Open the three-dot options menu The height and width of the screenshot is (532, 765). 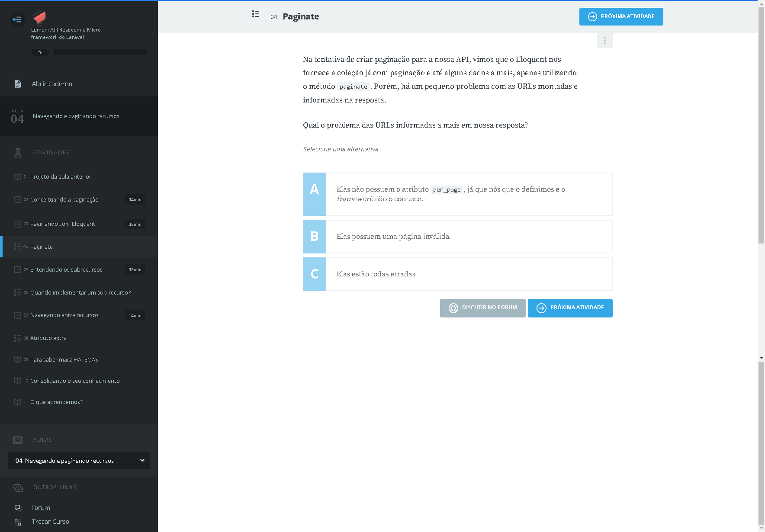(x=604, y=40)
